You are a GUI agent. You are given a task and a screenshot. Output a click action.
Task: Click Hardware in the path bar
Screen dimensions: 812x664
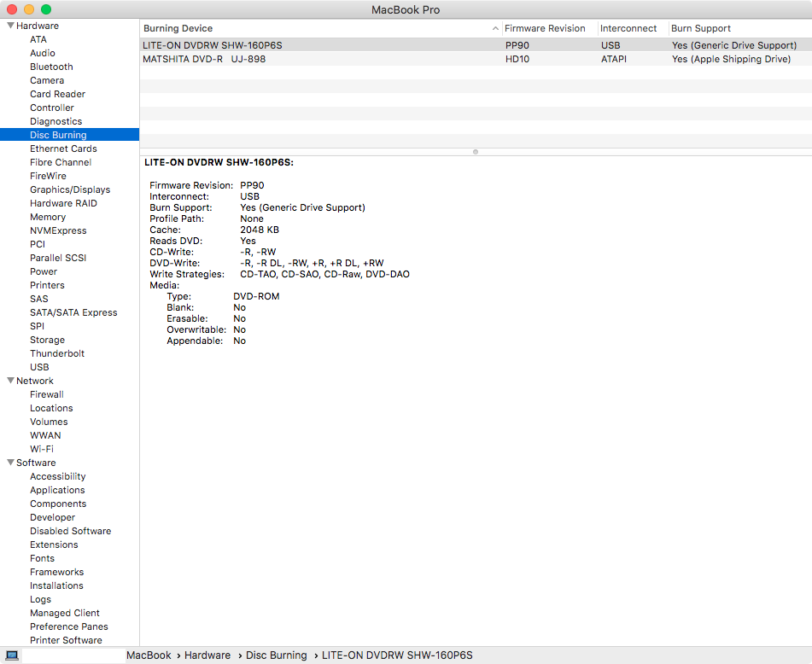207,655
